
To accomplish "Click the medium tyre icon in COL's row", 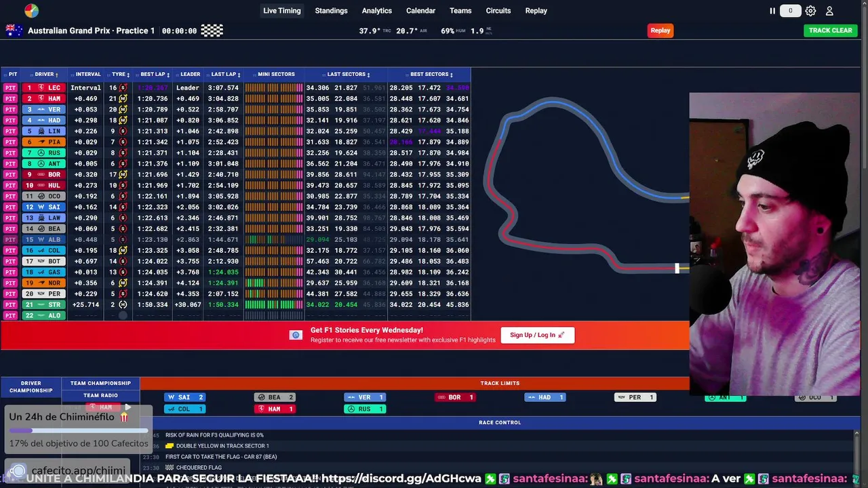I will click(123, 251).
